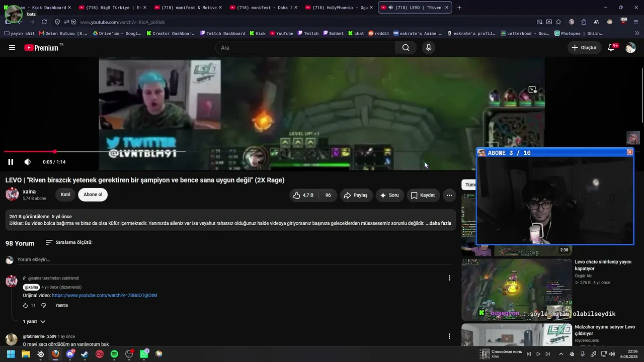Open the Levo chate sinirlenip video thumbnail
The width and height of the screenshot is (644, 362).
tap(516, 290)
